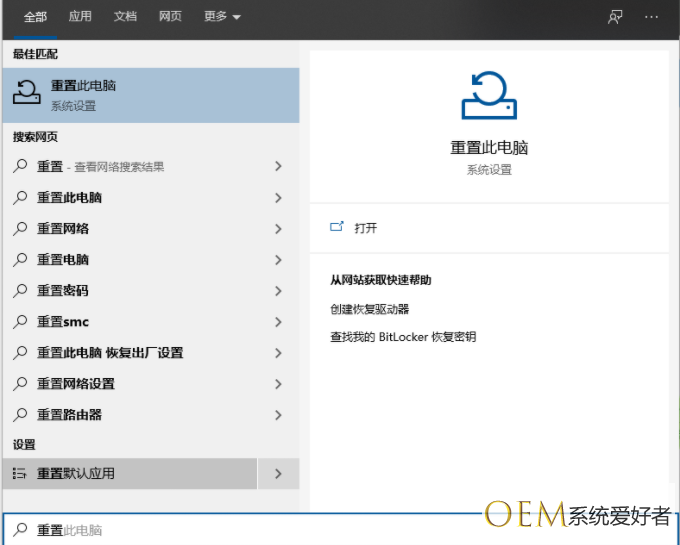Expand the 重置默认应用 settings chevron
Image resolution: width=680 pixels, height=545 pixels.
pos(278,474)
